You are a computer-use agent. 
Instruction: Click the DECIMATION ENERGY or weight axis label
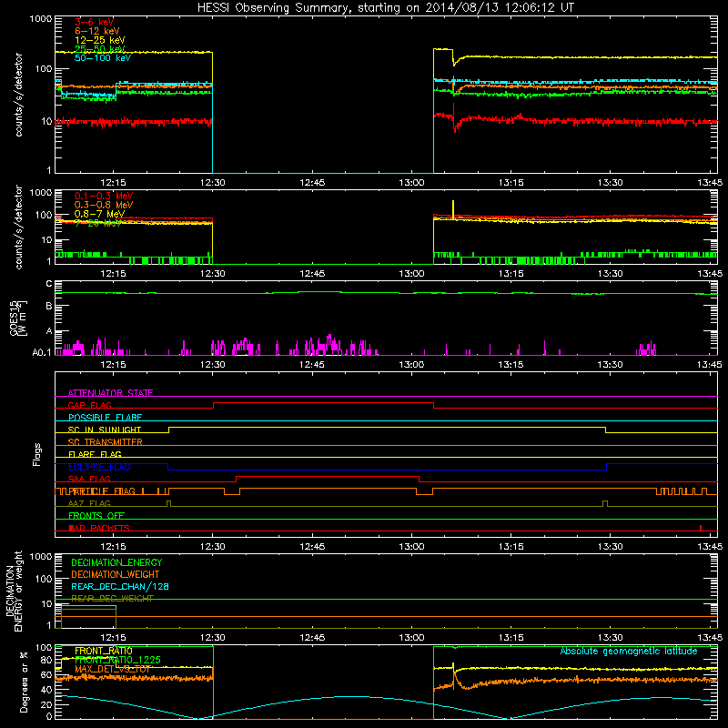tap(14, 591)
